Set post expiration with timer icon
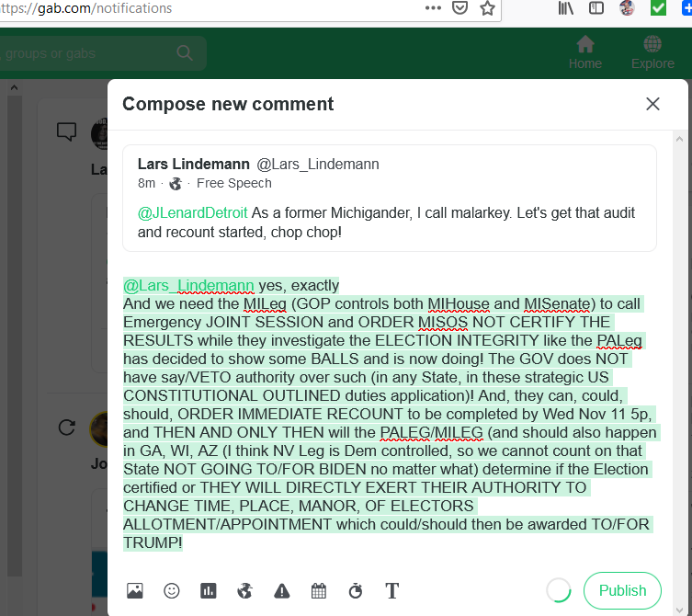The width and height of the screenshot is (692, 616). pyautogui.click(x=355, y=591)
